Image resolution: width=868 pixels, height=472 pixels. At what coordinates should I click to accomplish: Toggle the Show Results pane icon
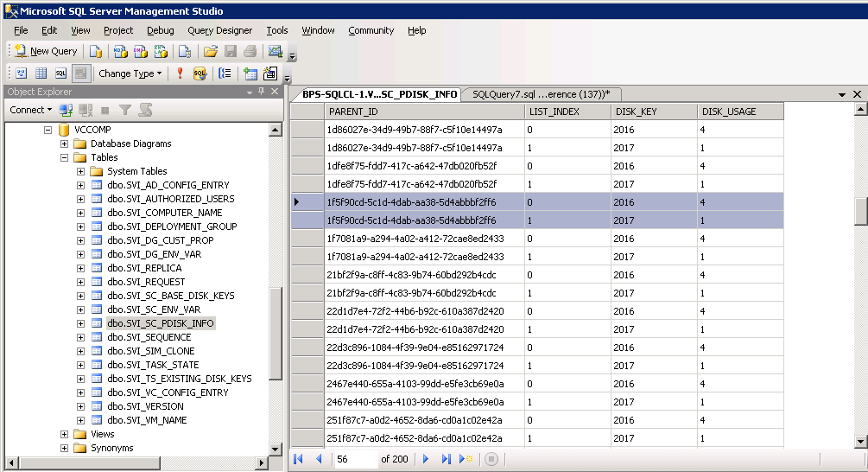pos(80,73)
